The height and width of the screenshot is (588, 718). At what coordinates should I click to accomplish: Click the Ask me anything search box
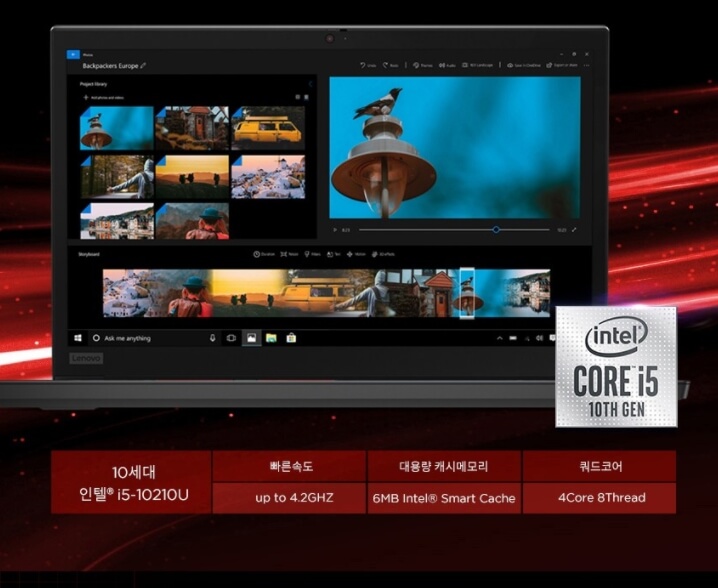(154, 338)
